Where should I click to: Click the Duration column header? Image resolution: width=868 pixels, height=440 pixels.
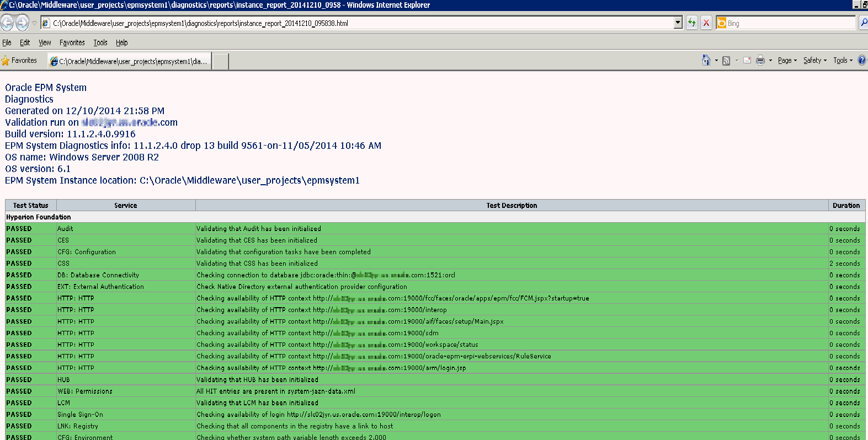846,205
